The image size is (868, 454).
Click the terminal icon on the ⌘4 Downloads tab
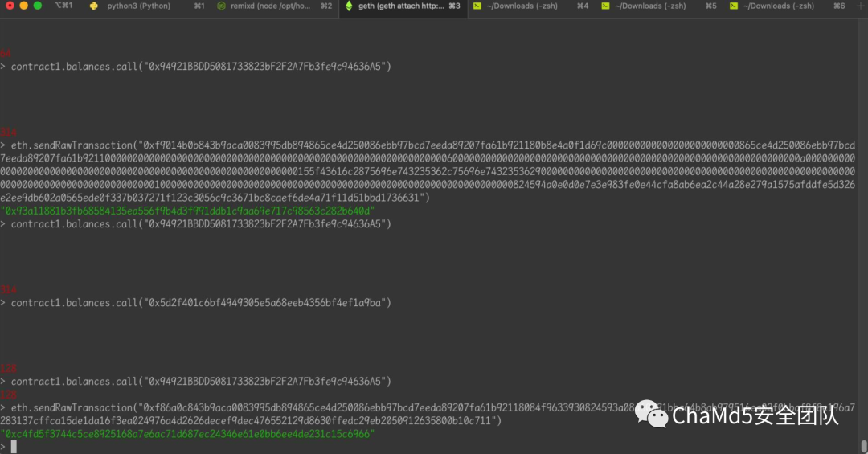477,6
